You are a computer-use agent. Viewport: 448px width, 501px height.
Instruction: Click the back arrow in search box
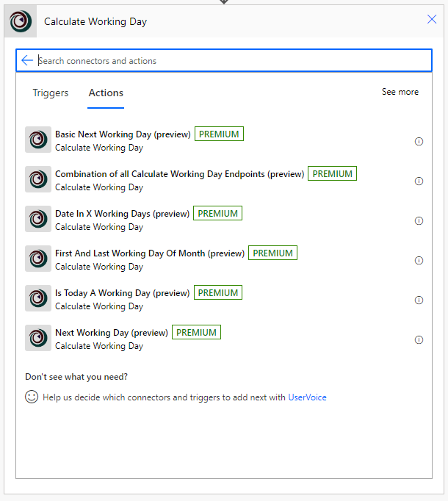point(27,60)
